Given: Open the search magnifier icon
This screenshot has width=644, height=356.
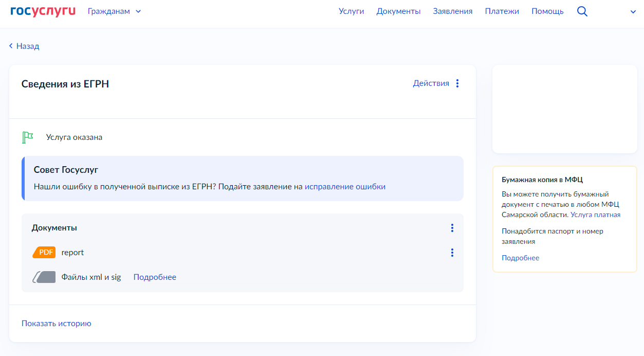Looking at the screenshot, I should click(x=582, y=11).
